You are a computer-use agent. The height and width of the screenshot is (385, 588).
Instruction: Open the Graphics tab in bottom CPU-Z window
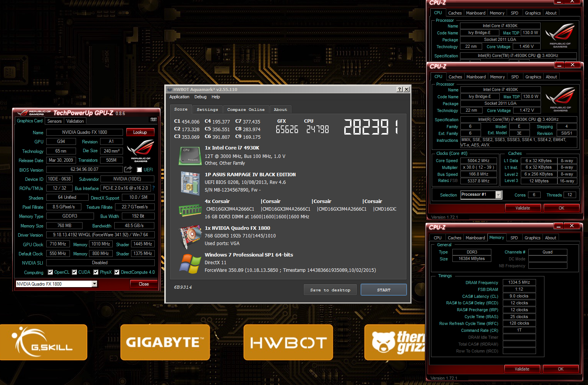[532, 238]
